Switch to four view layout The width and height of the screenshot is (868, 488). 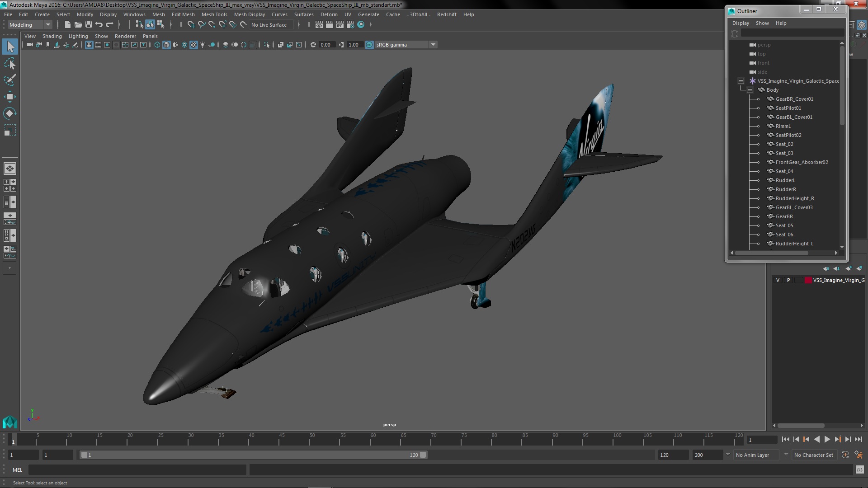pyautogui.click(x=10, y=185)
